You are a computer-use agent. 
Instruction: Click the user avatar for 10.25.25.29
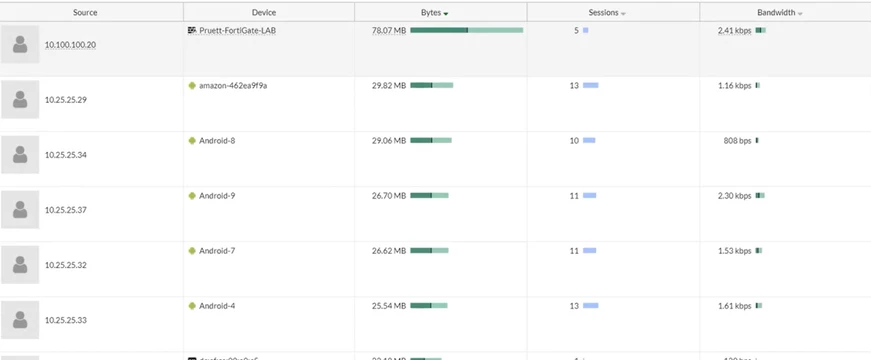tap(20, 99)
